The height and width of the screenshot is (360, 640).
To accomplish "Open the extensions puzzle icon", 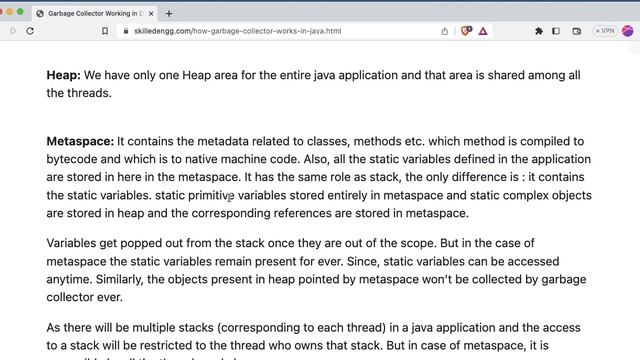I will (539, 31).
